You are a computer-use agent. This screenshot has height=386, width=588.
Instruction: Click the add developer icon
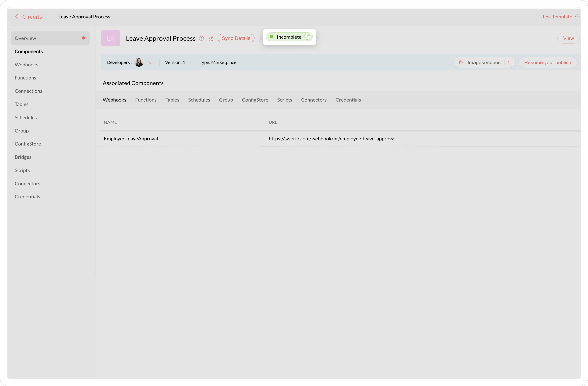[149, 62]
